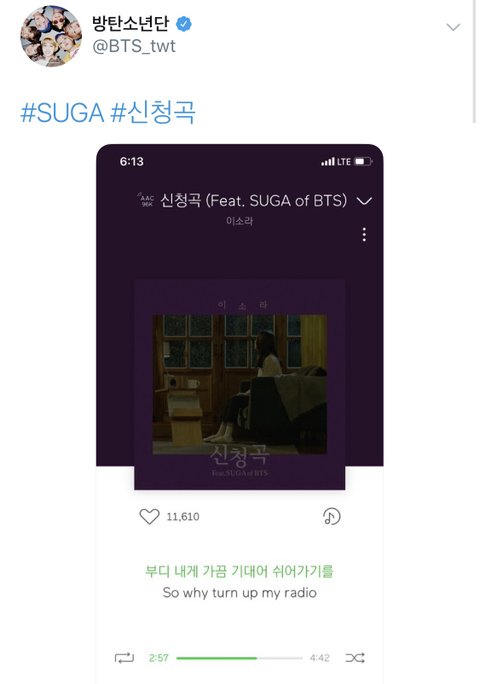Expand tweet options chevron

tap(453, 27)
